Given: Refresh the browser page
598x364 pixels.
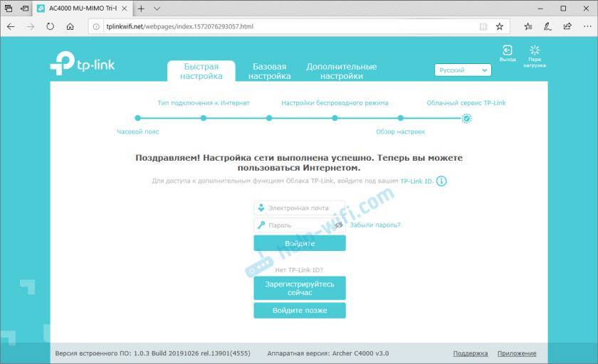Looking at the screenshot, I should click(51, 26).
